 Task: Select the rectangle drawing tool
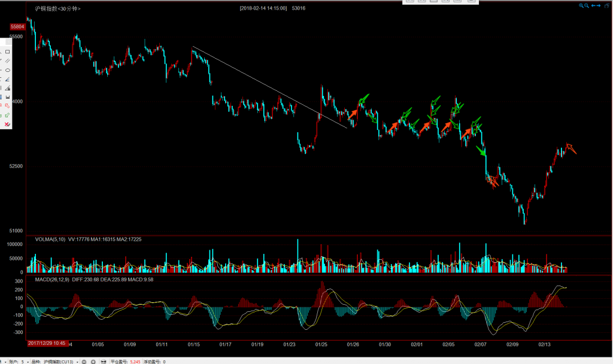(x=8, y=51)
